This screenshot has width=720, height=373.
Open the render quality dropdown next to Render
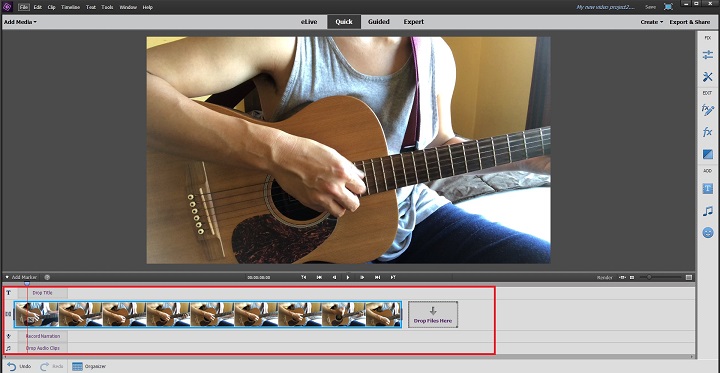[x=623, y=277]
